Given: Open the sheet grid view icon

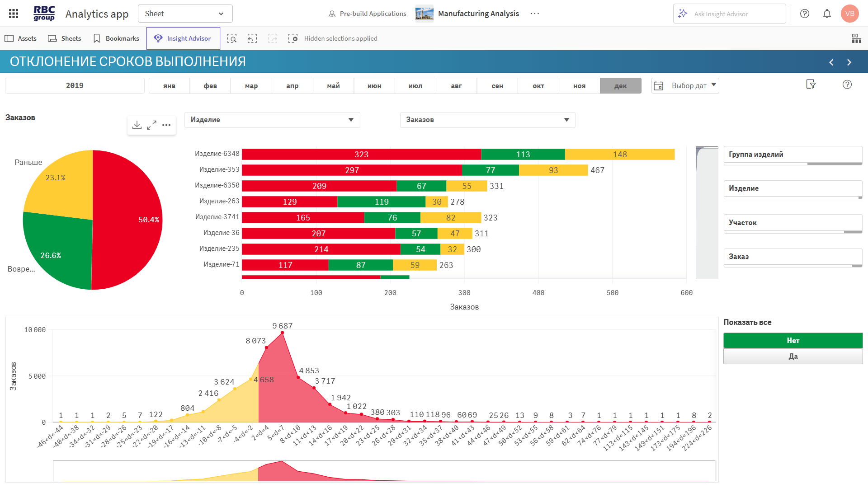Looking at the screenshot, I should tap(856, 38).
